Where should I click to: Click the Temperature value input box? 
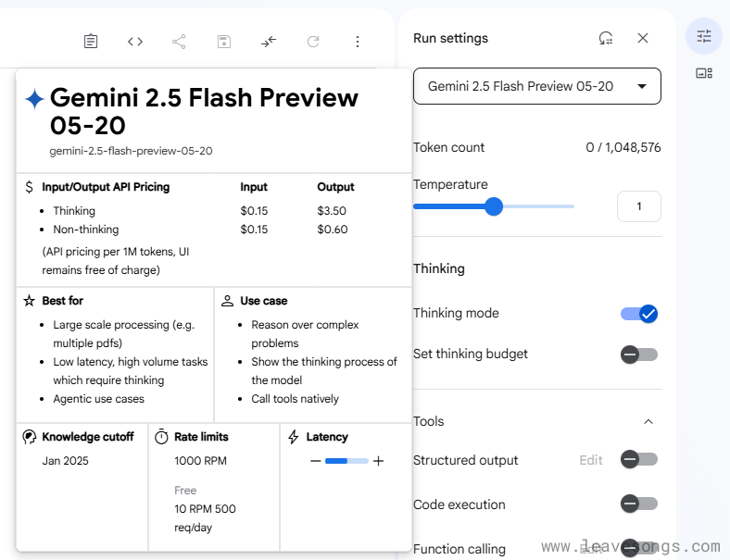tap(639, 206)
